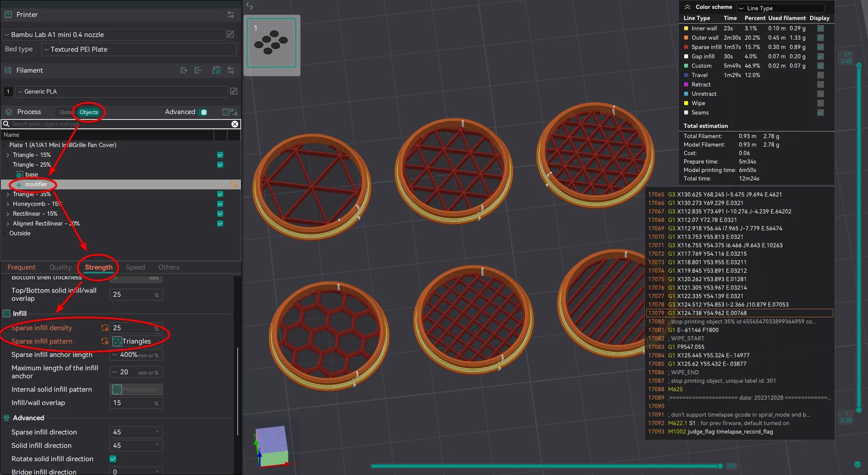Show Travel moves in the legend
The height and width of the screenshot is (475, 868).
[820, 75]
